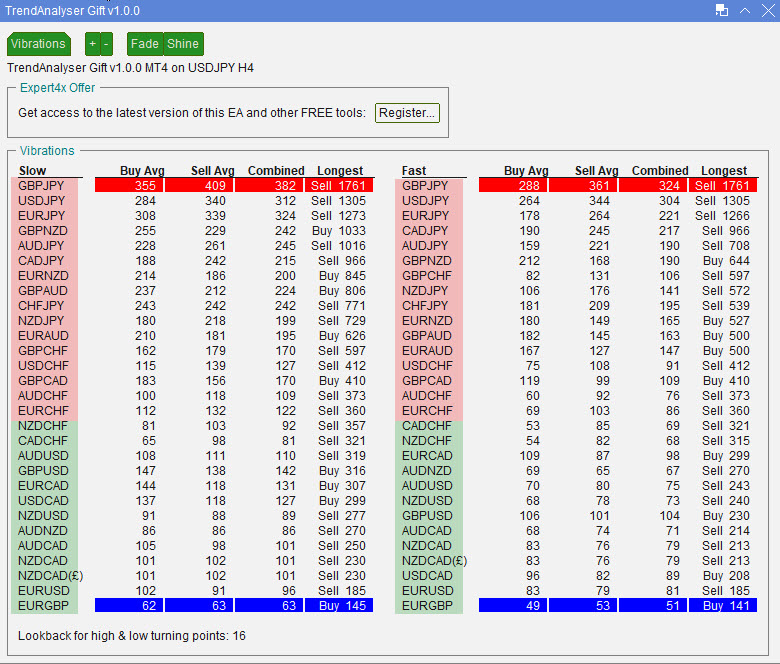780x664 pixels.
Task: Click the Lookback for turning points text
Action: click(x=132, y=636)
